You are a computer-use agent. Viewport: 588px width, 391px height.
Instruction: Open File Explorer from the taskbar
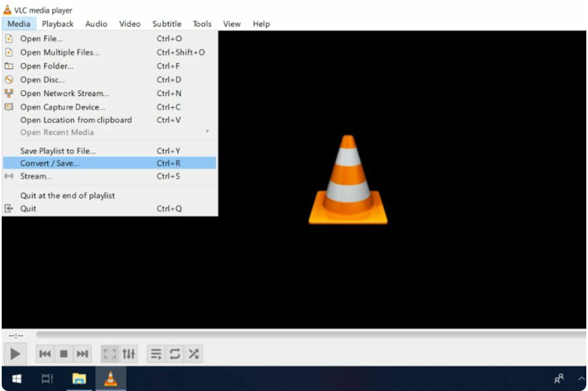(x=78, y=379)
